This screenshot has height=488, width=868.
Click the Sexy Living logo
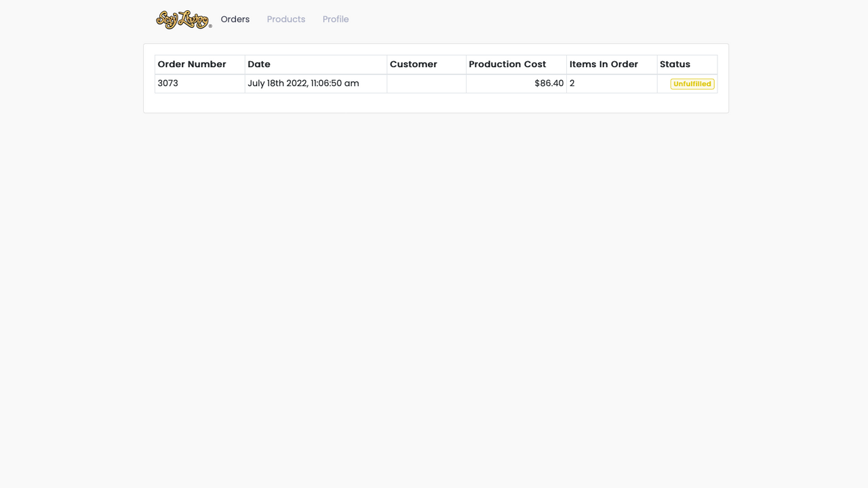coord(182,19)
